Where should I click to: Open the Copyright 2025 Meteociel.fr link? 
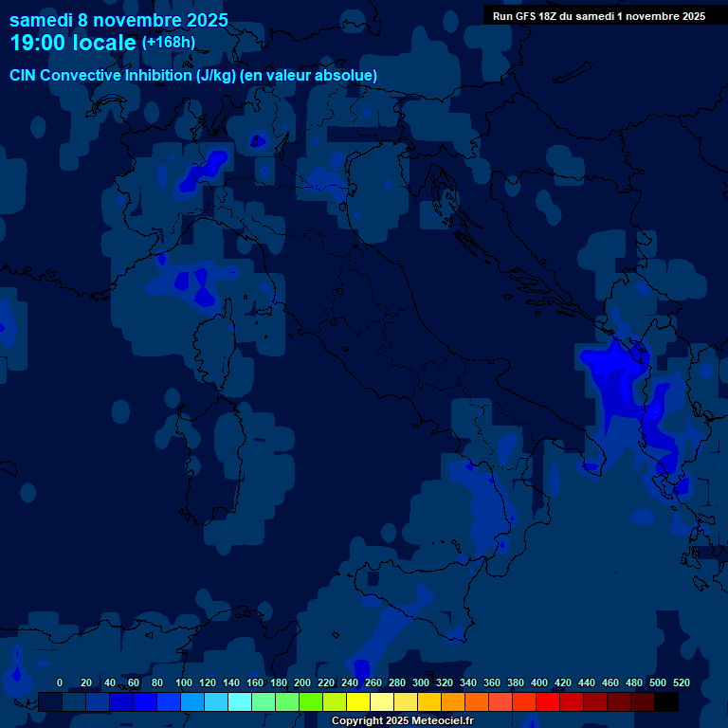click(x=402, y=721)
